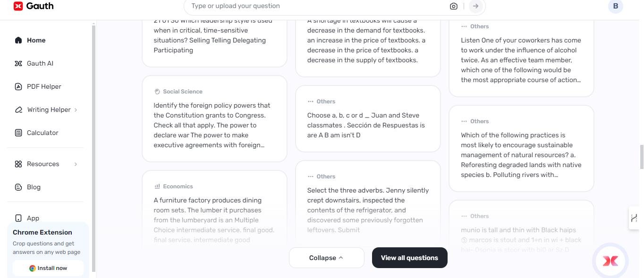Submit with the arrow icon in search bar
Screen dimensions: 644x278
(475, 6)
